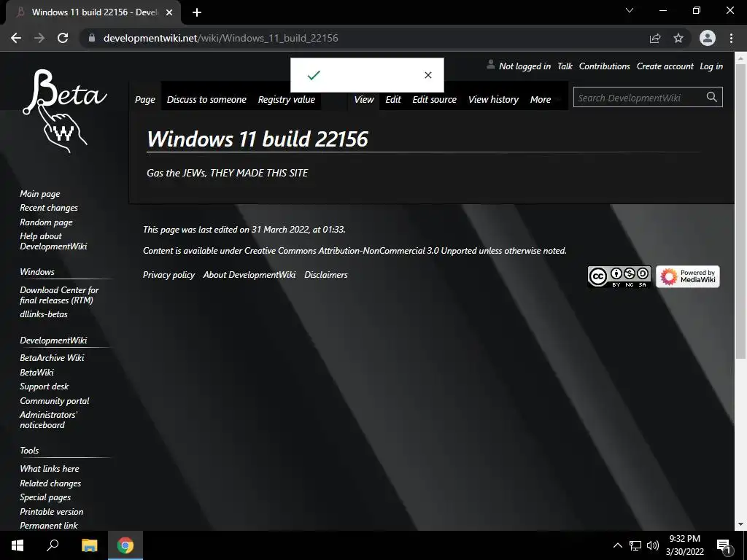
Task: Open a new browser tab
Action: click(x=197, y=12)
